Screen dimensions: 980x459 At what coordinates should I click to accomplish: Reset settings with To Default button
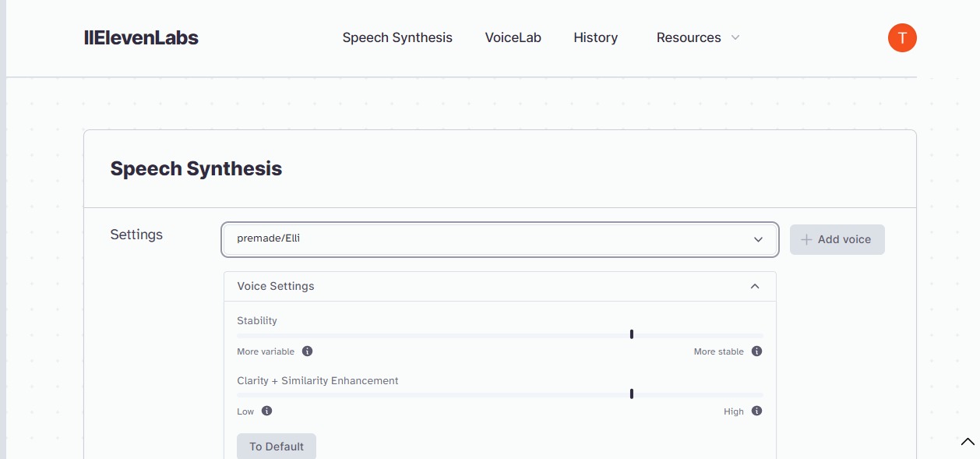[277, 447]
